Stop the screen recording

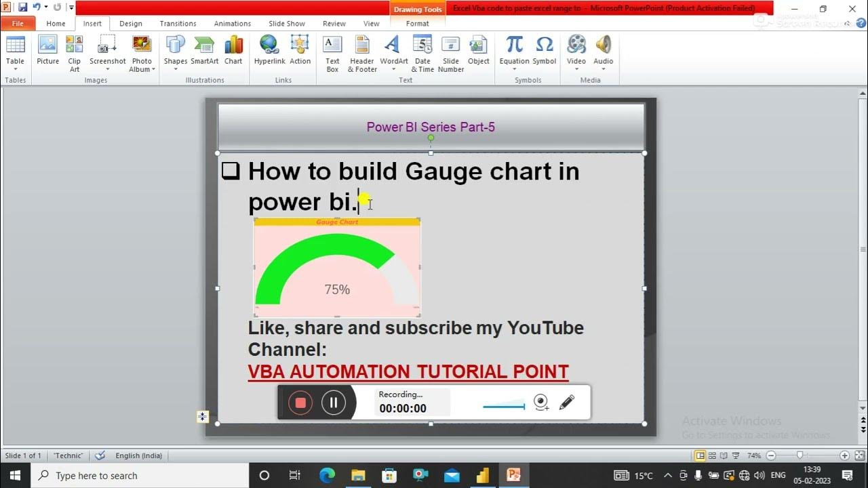(x=300, y=403)
